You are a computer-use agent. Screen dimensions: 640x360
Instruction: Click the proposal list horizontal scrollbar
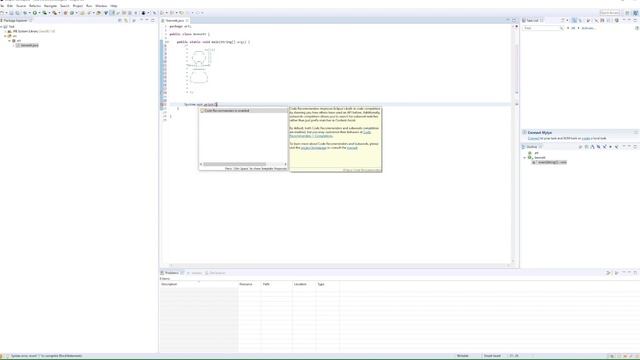tap(235, 164)
